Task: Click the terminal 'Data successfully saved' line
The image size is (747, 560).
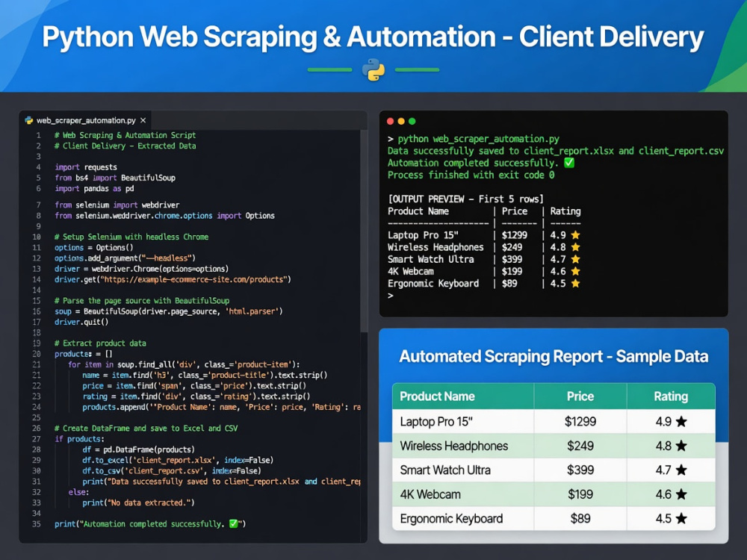Action: 556,151
